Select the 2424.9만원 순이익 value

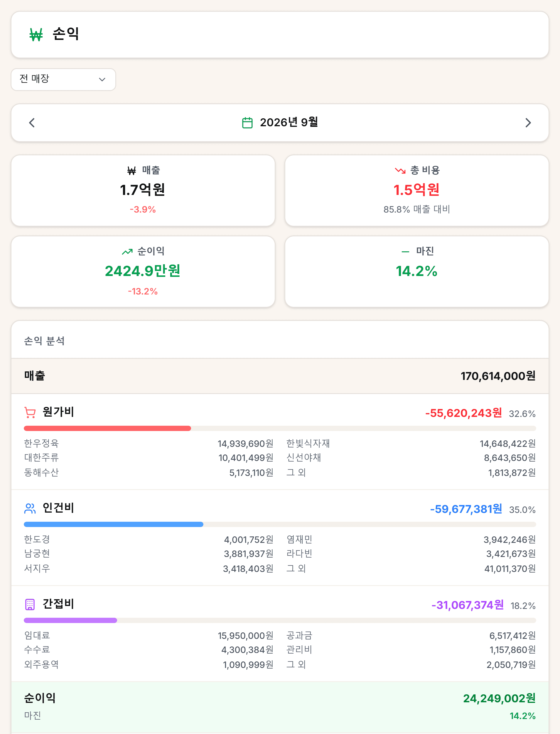(143, 271)
